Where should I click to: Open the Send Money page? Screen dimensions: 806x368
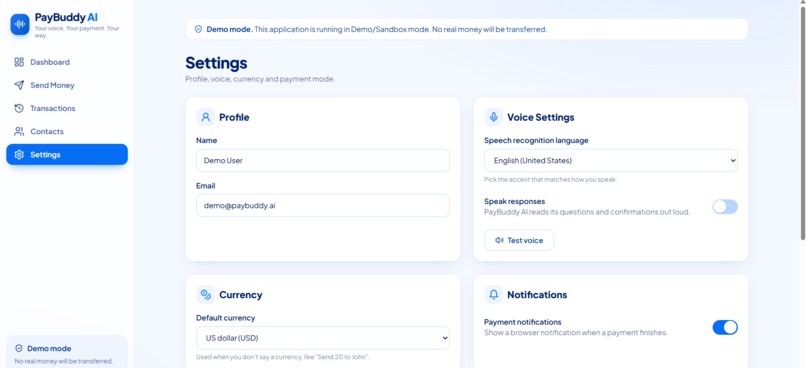pyautogui.click(x=67, y=85)
